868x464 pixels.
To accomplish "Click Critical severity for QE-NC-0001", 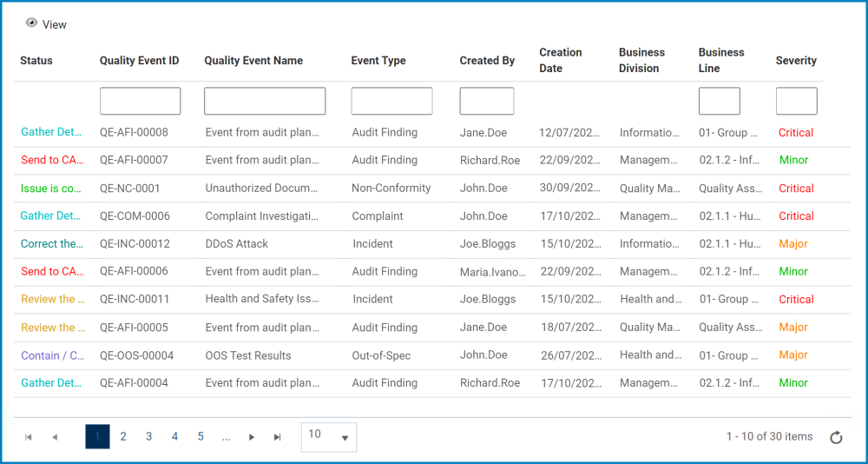I will pyautogui.click(x=796, y=188).
